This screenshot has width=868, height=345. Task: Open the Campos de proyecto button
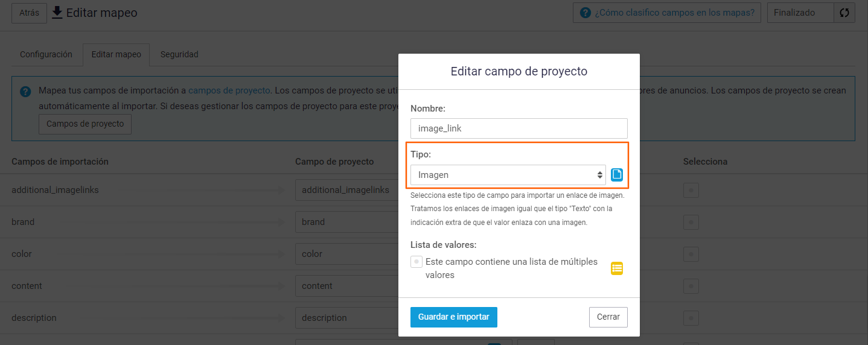click(85, 124)
